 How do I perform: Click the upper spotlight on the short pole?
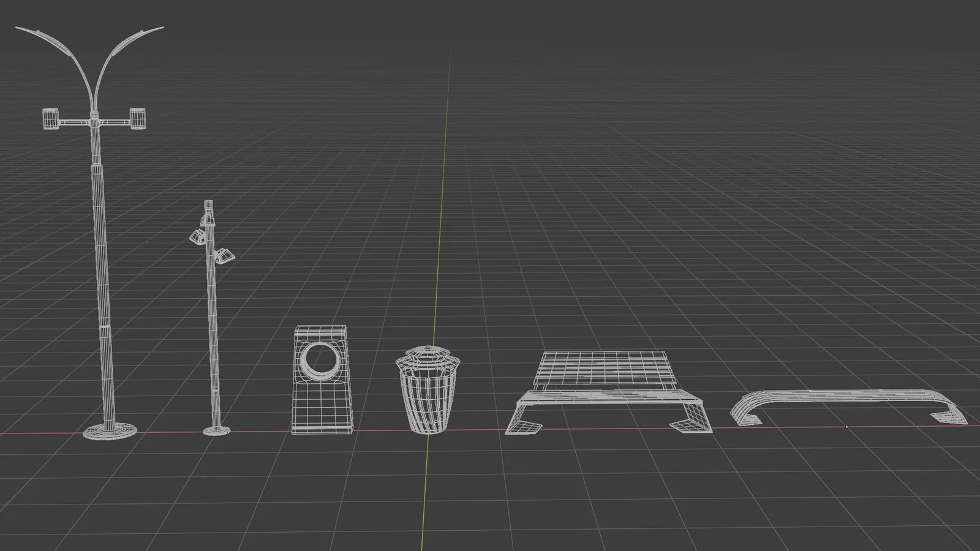(197, 238)
